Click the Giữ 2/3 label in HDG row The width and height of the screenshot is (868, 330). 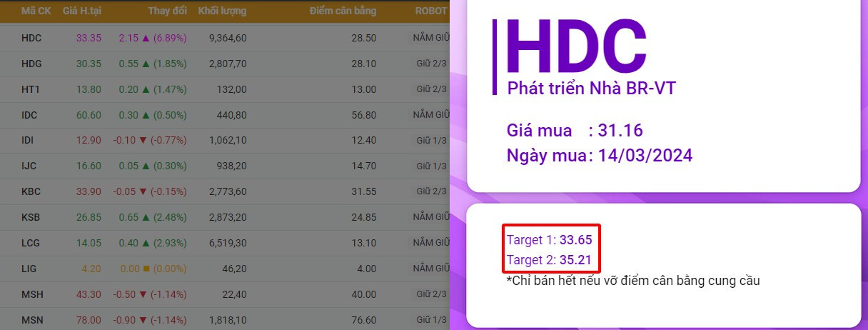pyautogui.click(x=431, y=64)
